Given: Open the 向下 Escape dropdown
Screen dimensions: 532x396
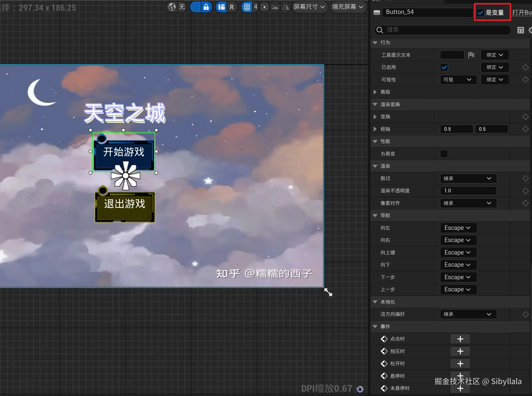Looking at the screenshot, I should 458,265.
